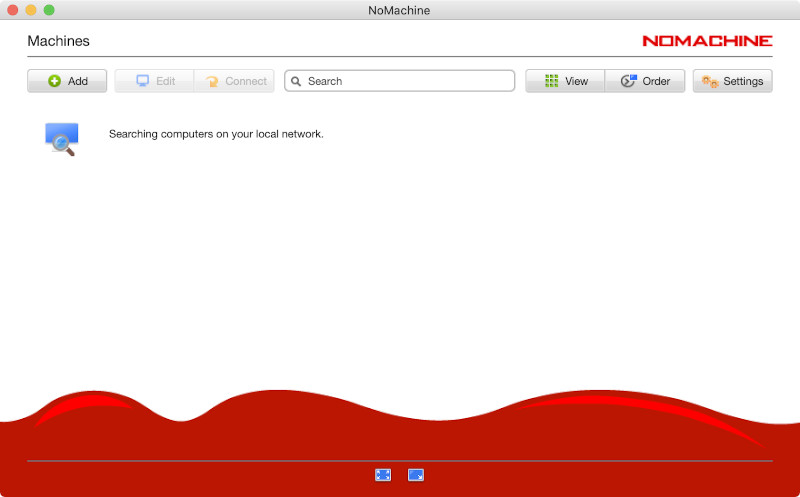The width and height of the screenshot is (800, 497).
Task: Click the Edit machine button
Action: coord(154,81)
